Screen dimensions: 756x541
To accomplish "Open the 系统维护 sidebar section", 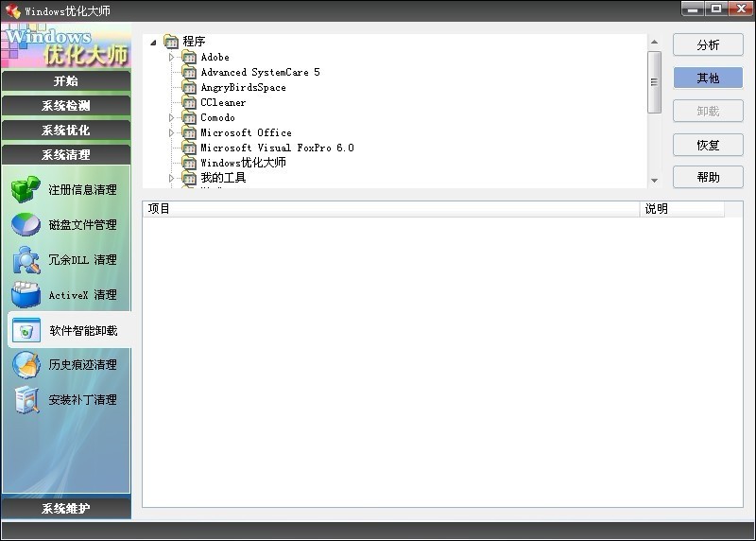I will tap(66, 508).
